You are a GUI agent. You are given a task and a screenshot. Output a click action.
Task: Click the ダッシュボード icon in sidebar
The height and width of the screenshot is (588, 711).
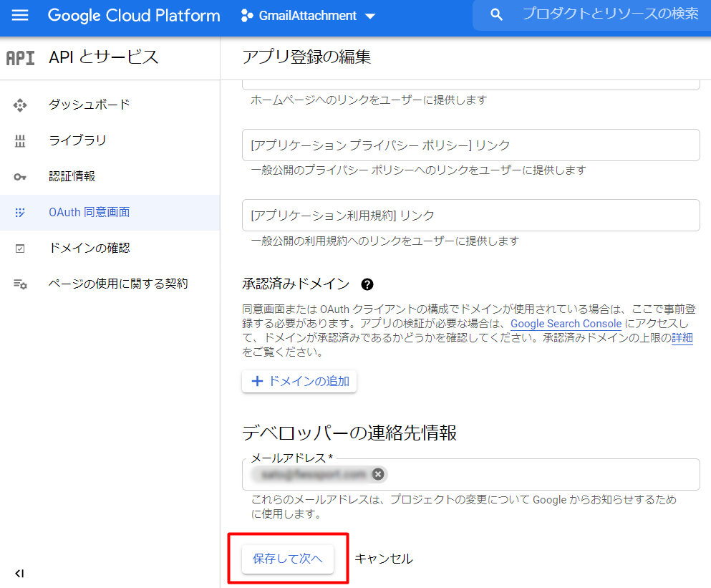20,105
